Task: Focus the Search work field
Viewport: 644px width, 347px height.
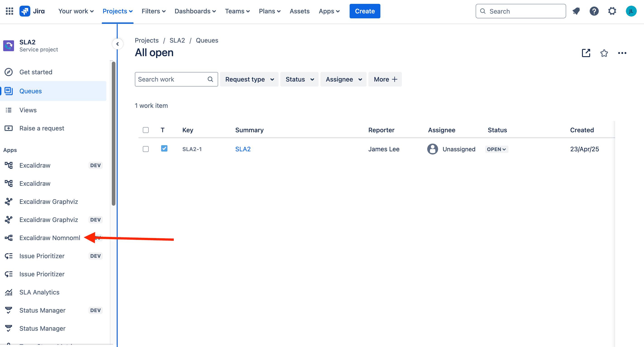Action: (x=176, y=79)
